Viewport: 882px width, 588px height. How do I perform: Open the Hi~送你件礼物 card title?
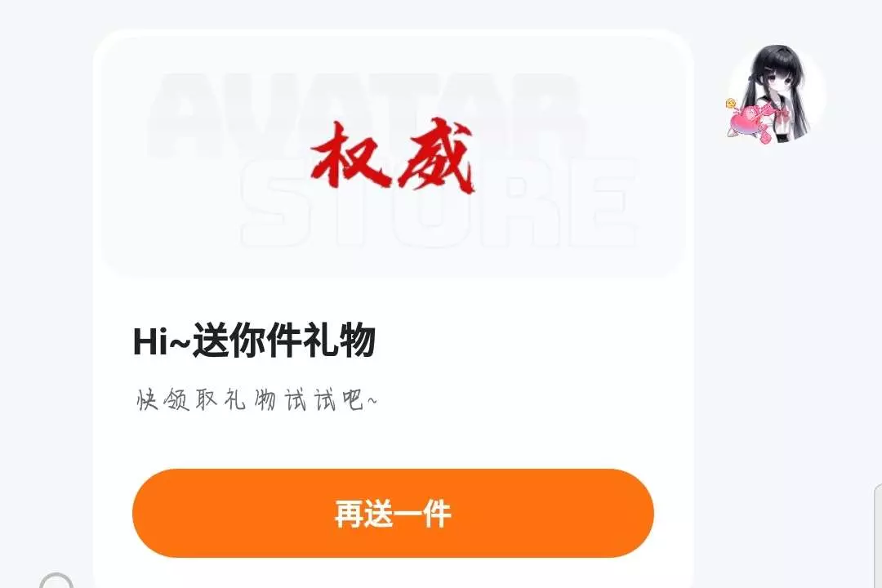254,341
